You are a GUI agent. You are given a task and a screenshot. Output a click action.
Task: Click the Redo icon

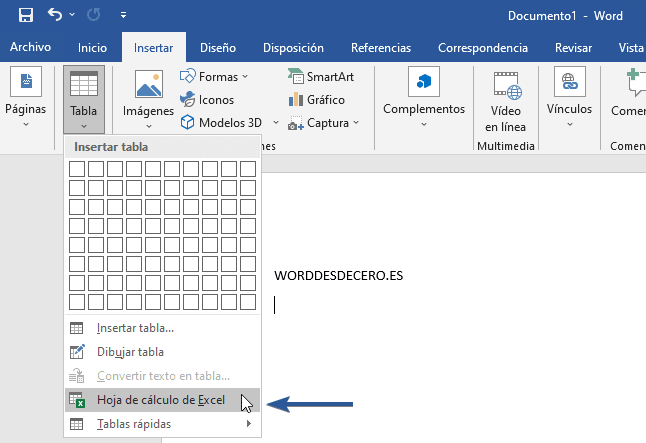point(94,15)
